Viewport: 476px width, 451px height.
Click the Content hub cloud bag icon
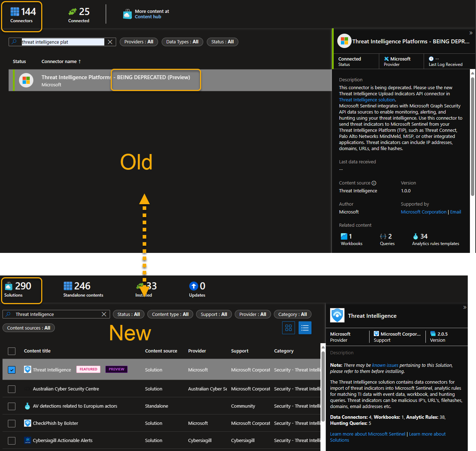click(x=127, y=14)
